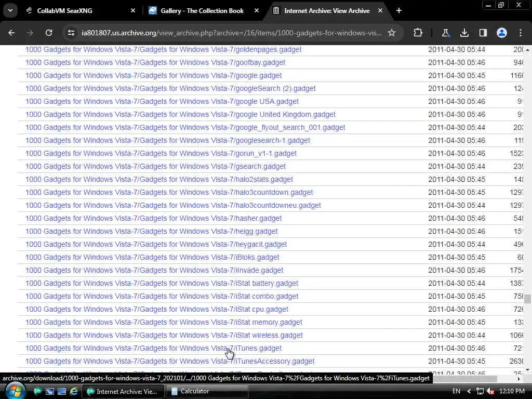Open the hasher.gadget link
The width and height of the screenshot is (532, 399).
(x=153, y=219)
